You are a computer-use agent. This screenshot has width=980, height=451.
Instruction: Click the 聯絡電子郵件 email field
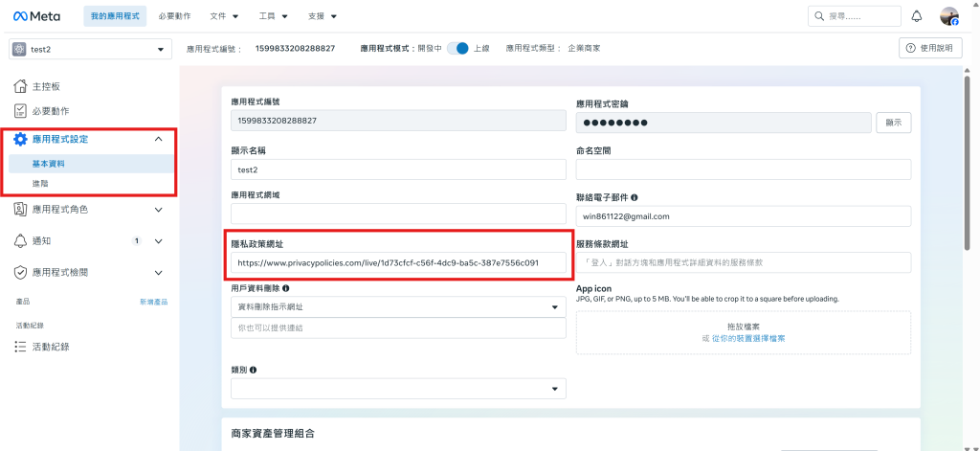743,216
